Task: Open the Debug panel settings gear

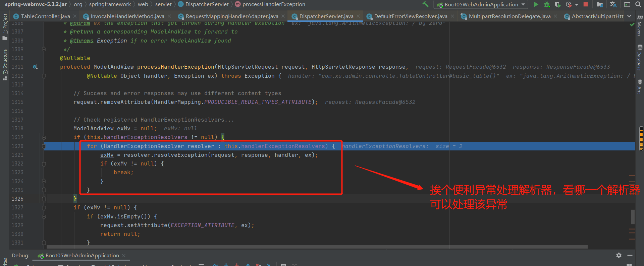Action: pyautogui.click(x=619, y=255)
